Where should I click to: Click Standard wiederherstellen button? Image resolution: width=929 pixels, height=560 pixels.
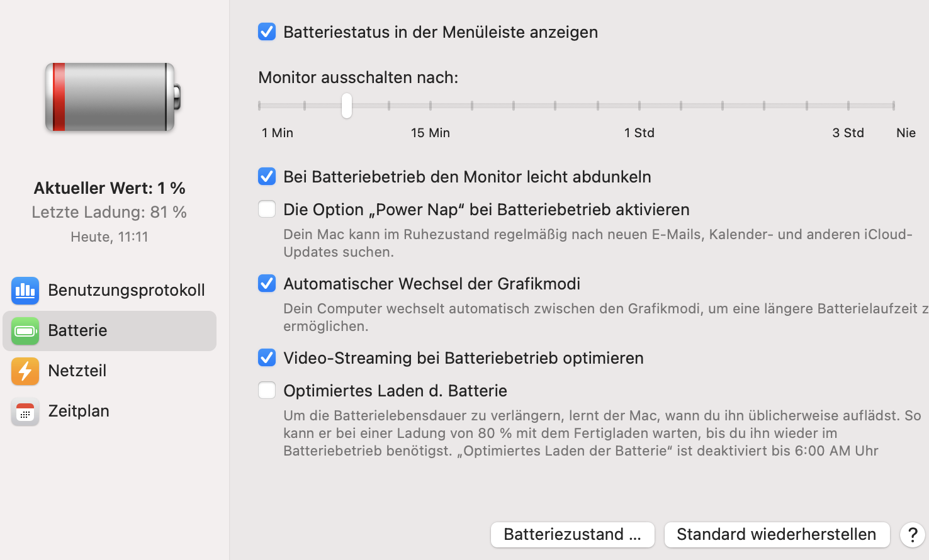(776, 535)
